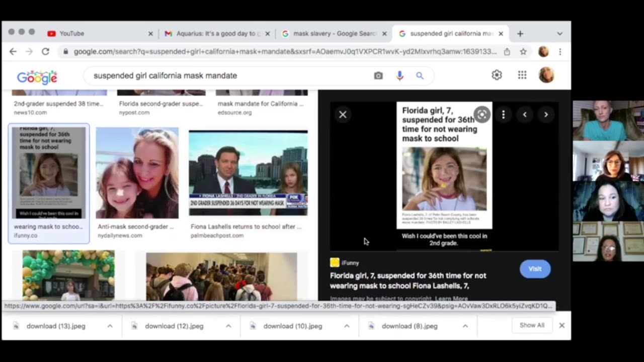Show next image in preview

click(546, 115)
